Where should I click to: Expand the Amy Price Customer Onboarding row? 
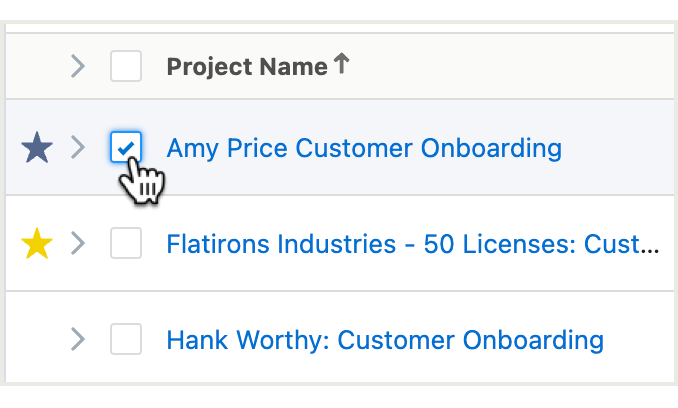pyautogui.click(x=78, y=147)
